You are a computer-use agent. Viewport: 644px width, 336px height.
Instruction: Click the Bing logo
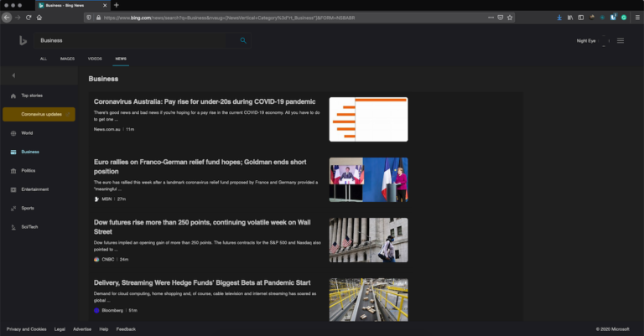tap(23, 40)
